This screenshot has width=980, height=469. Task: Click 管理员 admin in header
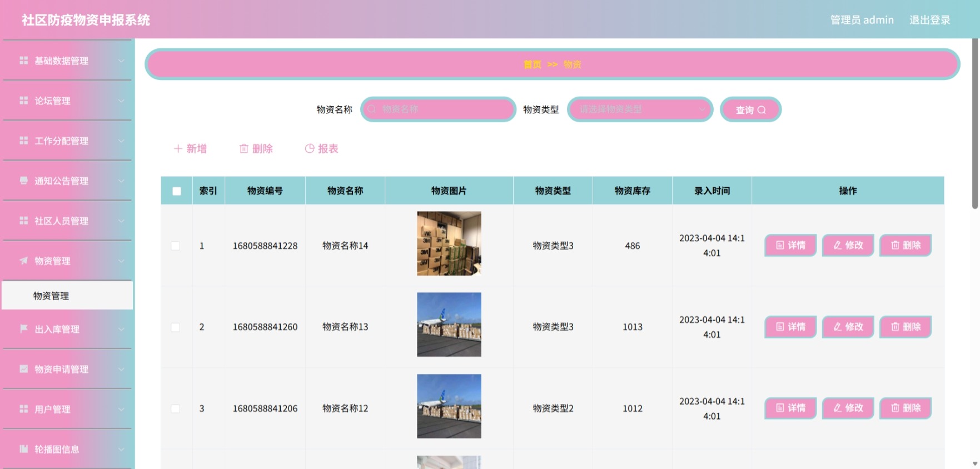coord(862,20)
